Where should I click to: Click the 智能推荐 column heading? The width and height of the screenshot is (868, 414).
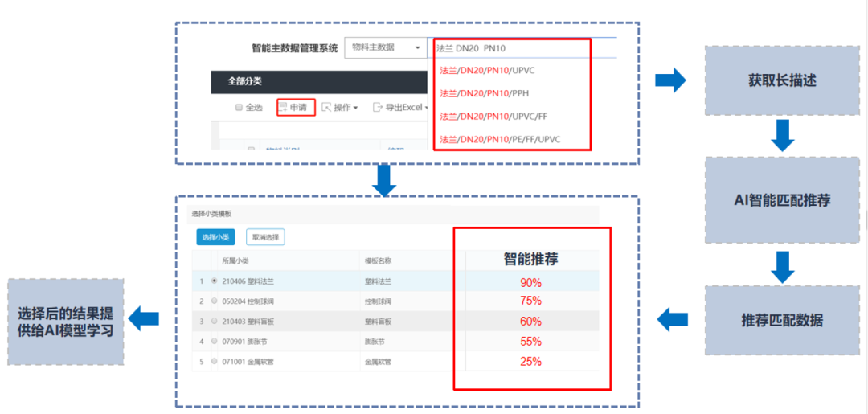pyautogui.click(x=530, y=259)
